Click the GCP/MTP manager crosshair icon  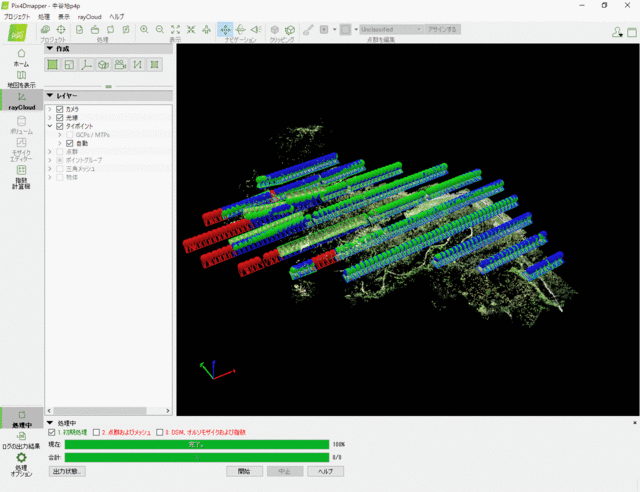coord(61,29)
